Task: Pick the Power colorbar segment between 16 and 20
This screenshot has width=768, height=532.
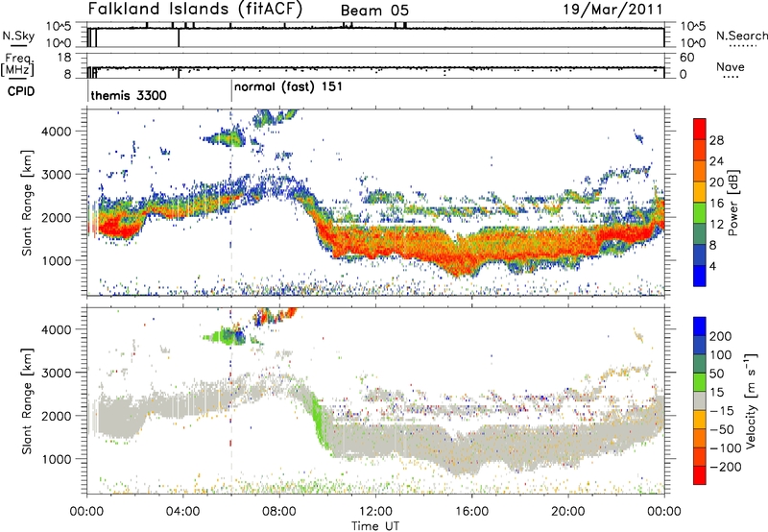Action: click(x=700, y=192)
